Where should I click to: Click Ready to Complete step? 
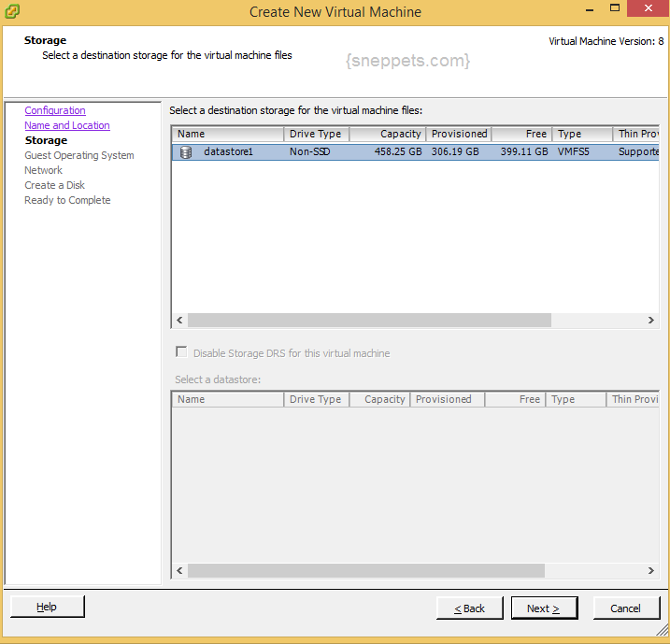click(x=67, y=200)
